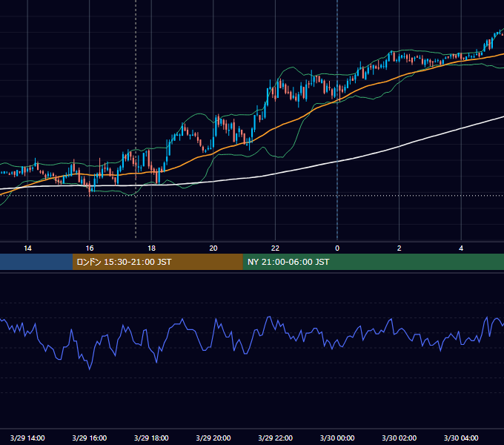The height and width of the screenshot is (445, 504).
Task: Click the 3/30 02:00 date label
Action: (x=399, y=438)
